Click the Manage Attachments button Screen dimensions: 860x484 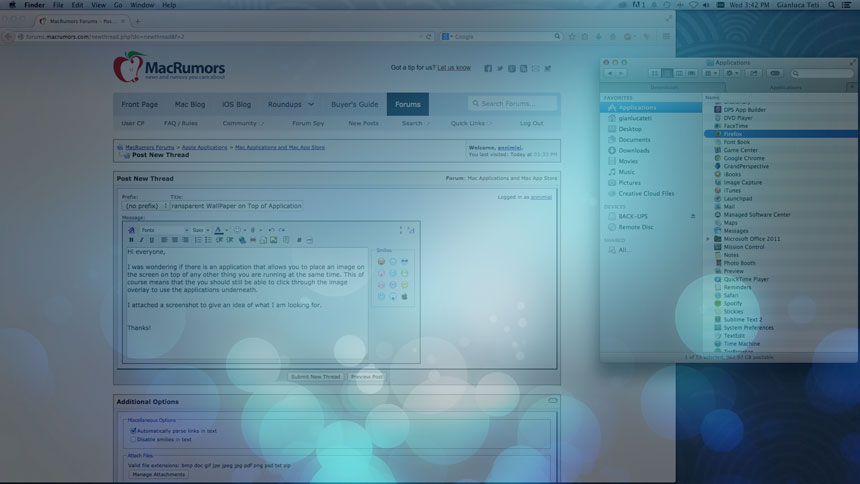[x=159, y=474]
